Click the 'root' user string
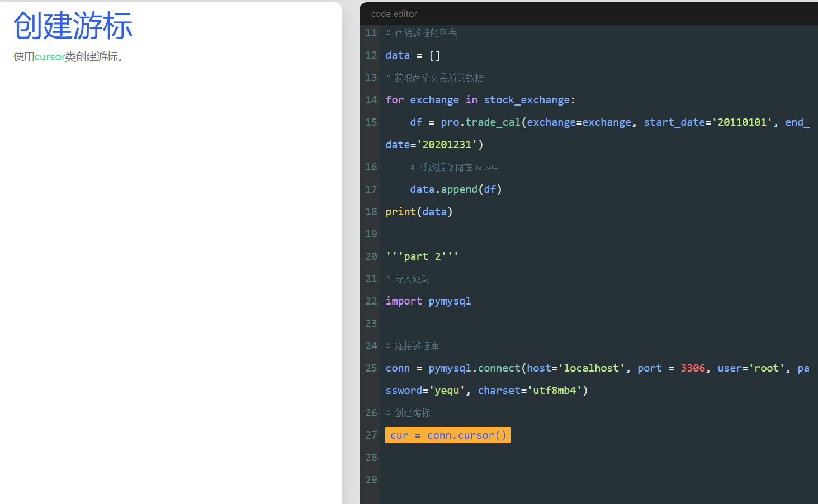The image size is (818, 504). pos(767,368)
